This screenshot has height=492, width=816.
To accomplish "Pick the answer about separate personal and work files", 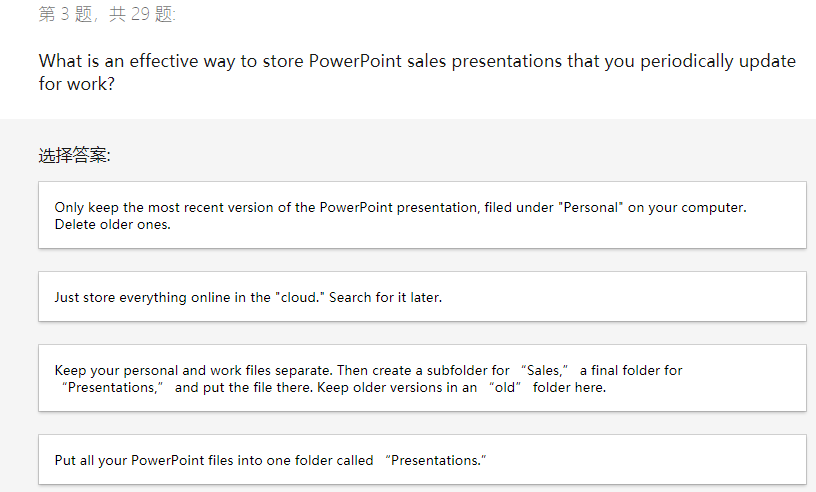I will 421,378.
